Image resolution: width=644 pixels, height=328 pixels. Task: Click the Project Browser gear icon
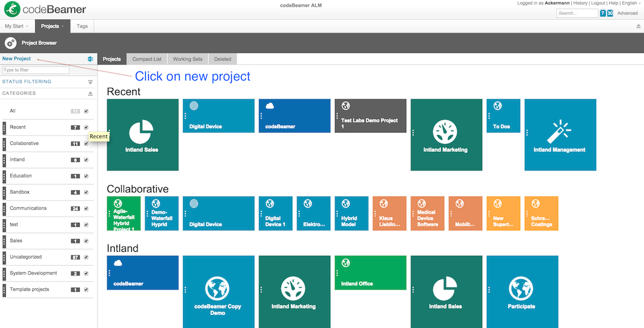click(11, 43)
